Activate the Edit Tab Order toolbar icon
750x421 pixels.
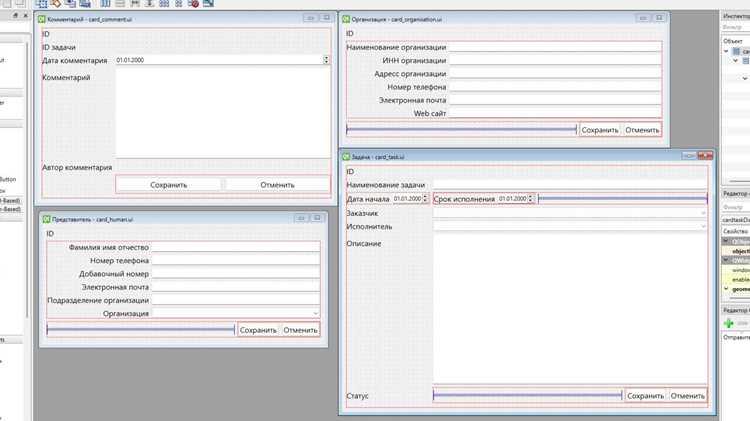pyautogui.click(x=85, y=3)
